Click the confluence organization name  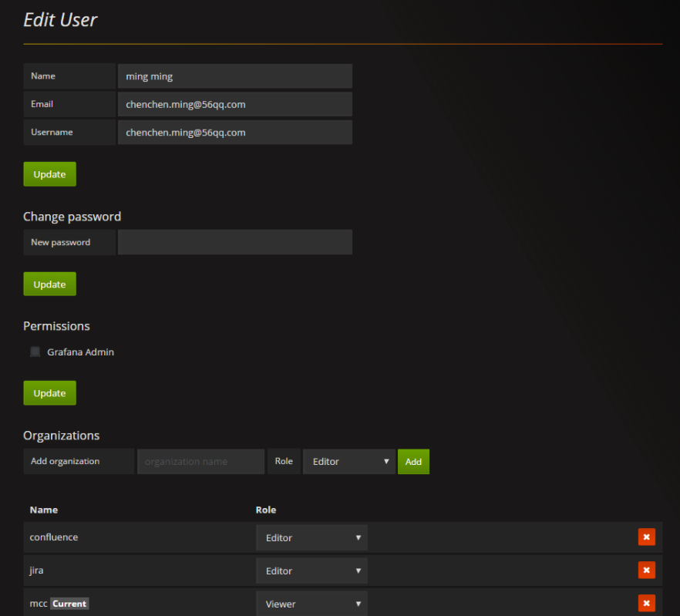point(54,537)
